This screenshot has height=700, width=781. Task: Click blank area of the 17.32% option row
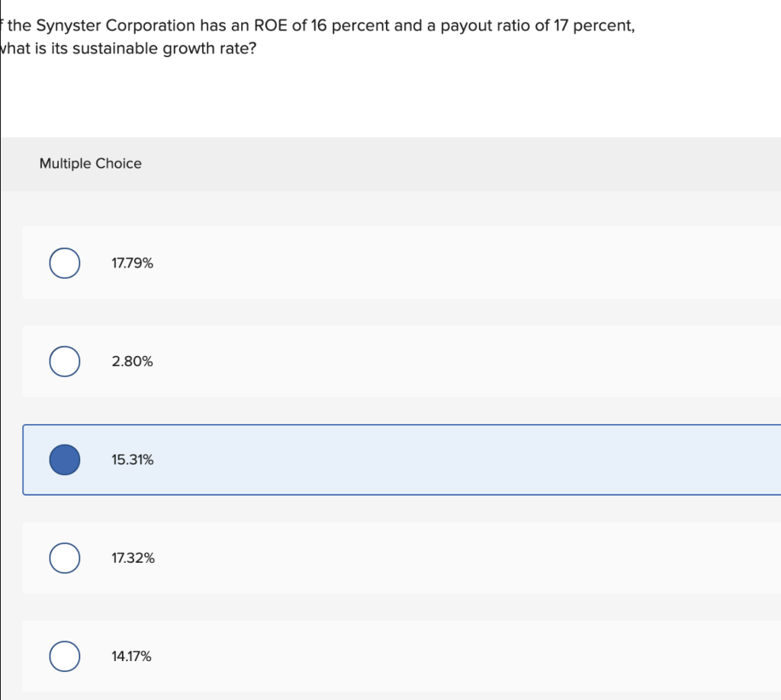458,558
